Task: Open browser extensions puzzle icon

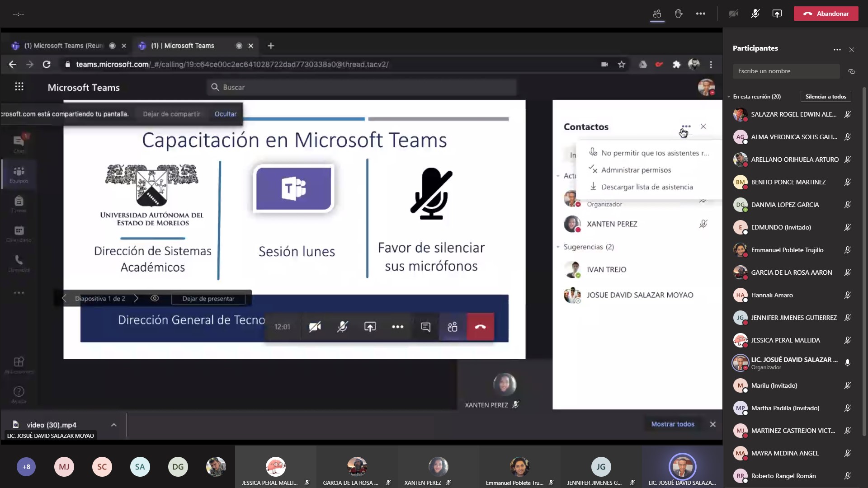Action: [676, 65]
